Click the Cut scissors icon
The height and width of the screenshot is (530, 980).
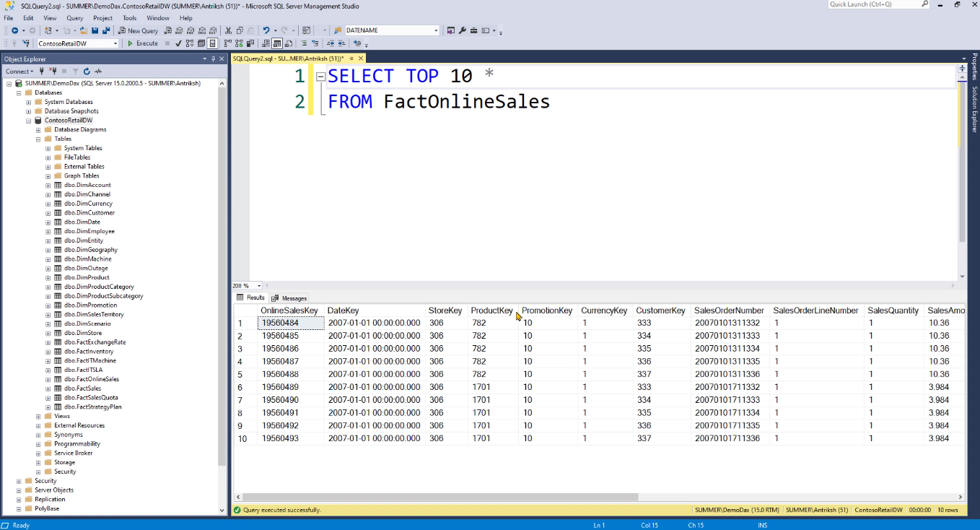pos(228,30)
